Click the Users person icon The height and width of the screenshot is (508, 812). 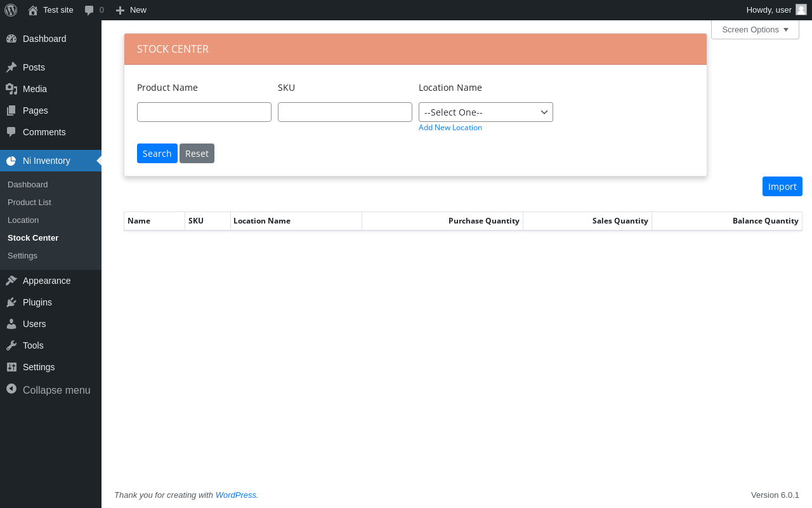point(11,324)
